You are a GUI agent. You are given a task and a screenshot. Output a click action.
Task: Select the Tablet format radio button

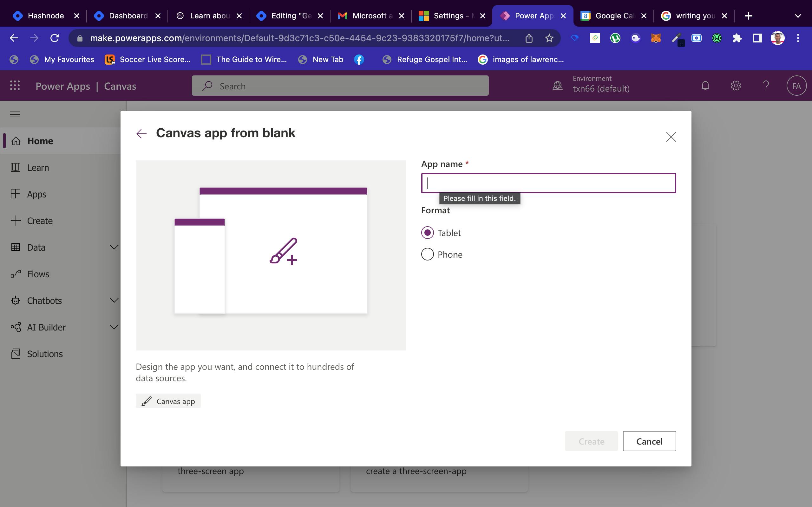point(427,233)
